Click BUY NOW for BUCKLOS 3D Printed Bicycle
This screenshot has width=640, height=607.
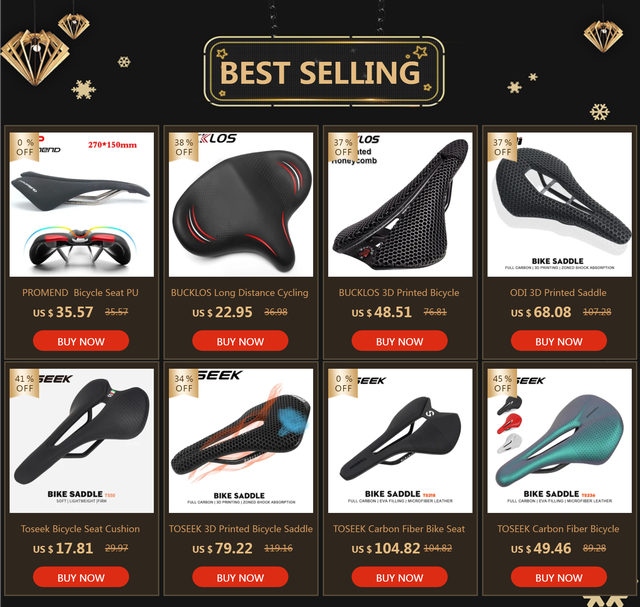(399, 341)
